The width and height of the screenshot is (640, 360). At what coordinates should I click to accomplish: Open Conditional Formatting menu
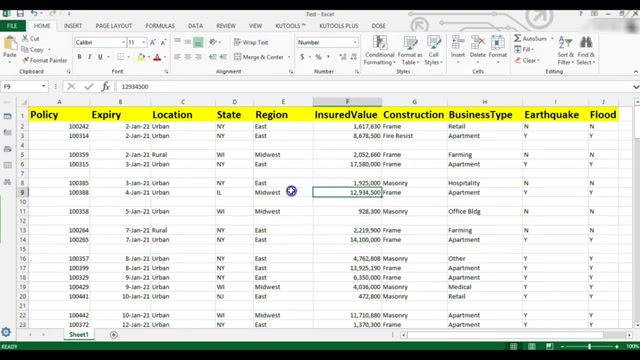pos(380,50)
